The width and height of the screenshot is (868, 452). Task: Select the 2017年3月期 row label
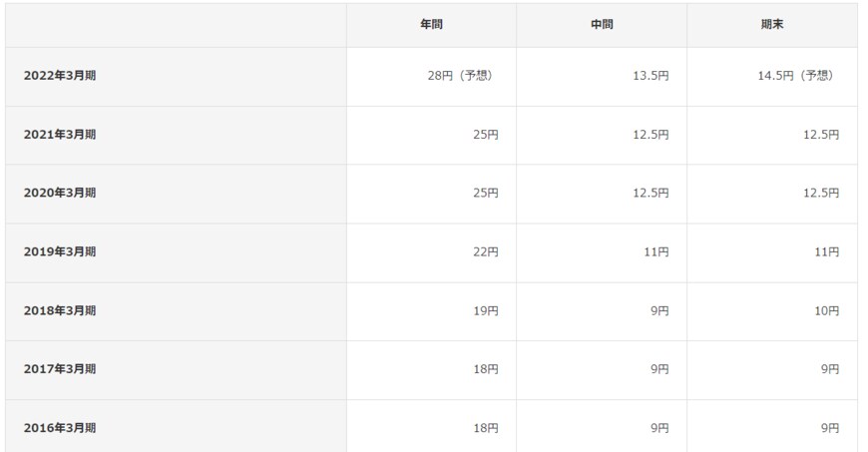(x=60, y=370)
